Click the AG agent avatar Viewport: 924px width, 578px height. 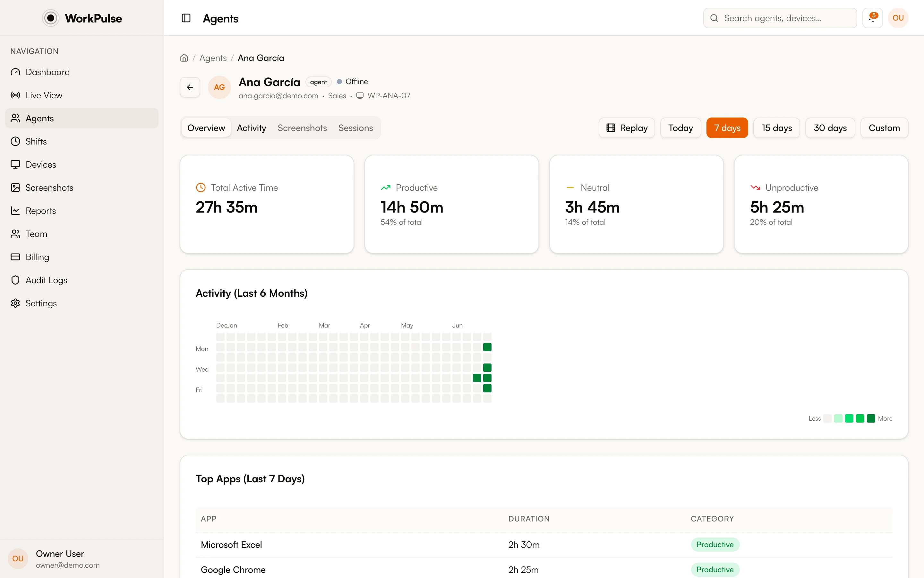pyautogui.click(x=219, y=88)
